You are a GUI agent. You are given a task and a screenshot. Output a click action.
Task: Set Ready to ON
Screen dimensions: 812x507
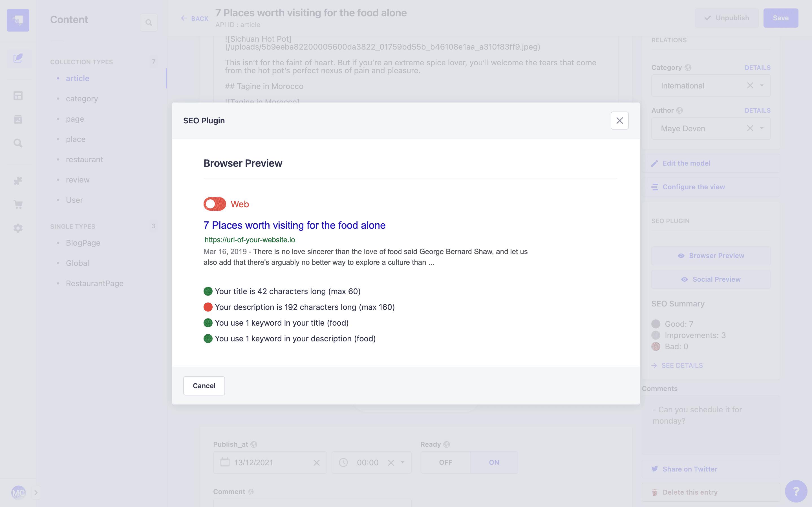494,462
